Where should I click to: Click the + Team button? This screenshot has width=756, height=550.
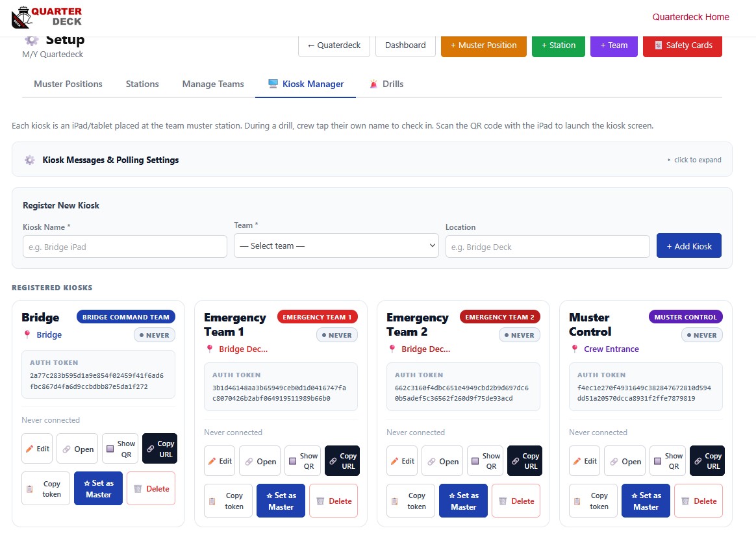point(614,45)
